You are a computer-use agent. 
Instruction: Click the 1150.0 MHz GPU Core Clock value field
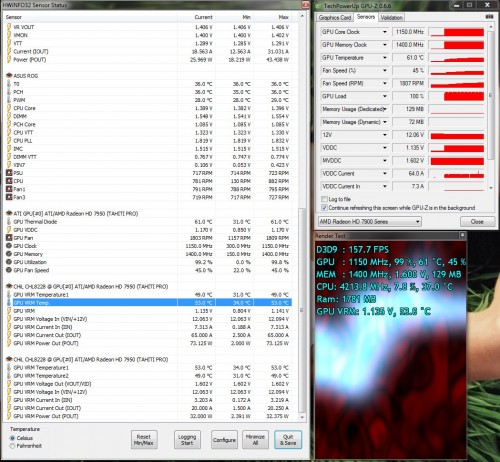409,32
